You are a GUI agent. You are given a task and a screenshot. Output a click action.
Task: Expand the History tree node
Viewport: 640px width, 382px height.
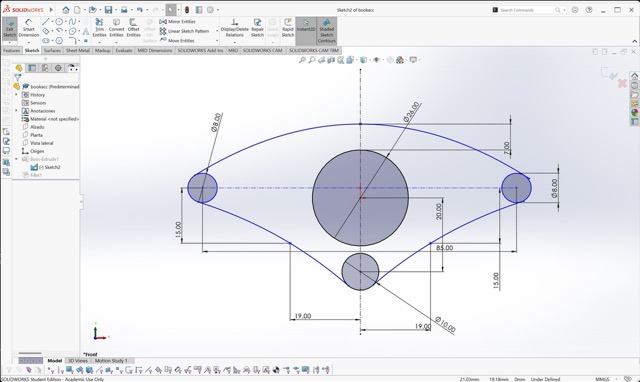pos(16,95)
